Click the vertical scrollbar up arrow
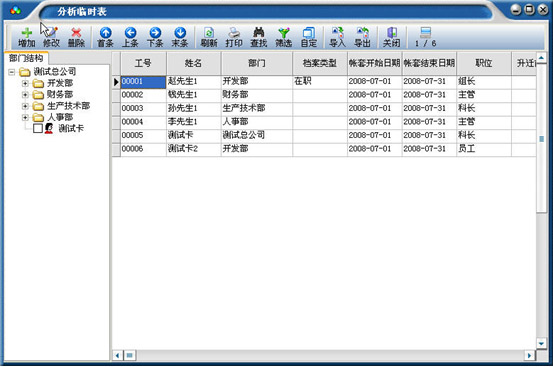The height and width of the screenshot is (367, 554). [x=541, y=58]
